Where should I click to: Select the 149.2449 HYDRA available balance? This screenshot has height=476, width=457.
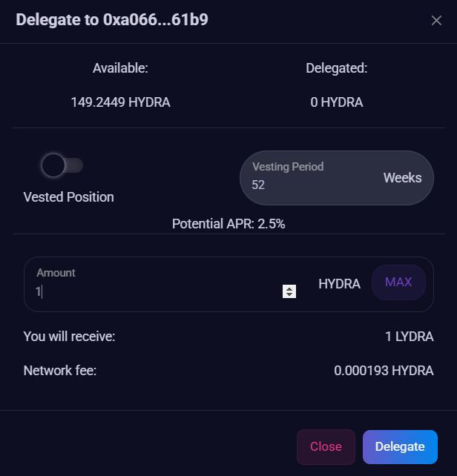click(x=121, y=102)
